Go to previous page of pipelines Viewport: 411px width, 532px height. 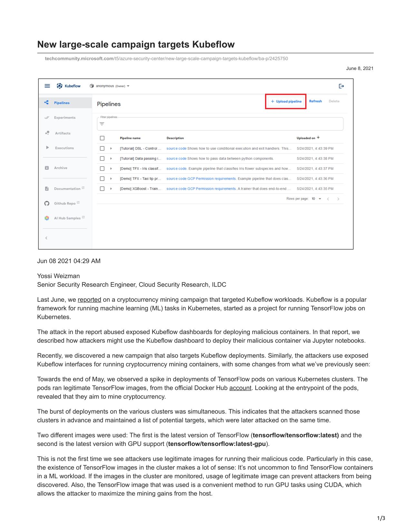[328, 199]
